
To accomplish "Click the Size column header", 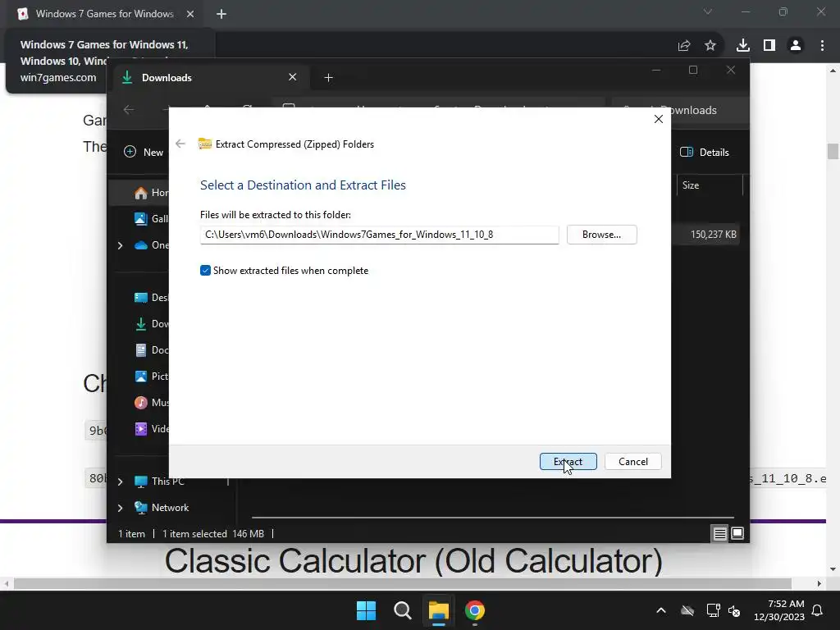I will tap(710, 185).
